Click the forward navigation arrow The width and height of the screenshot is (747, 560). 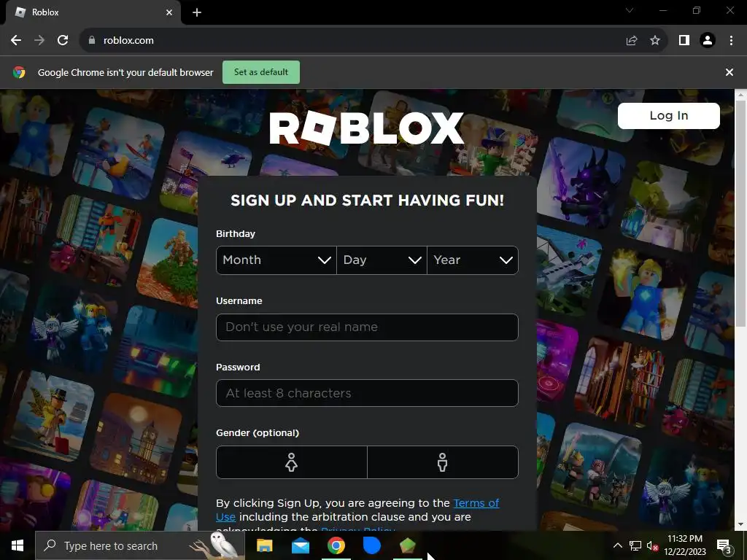[39, 41]
